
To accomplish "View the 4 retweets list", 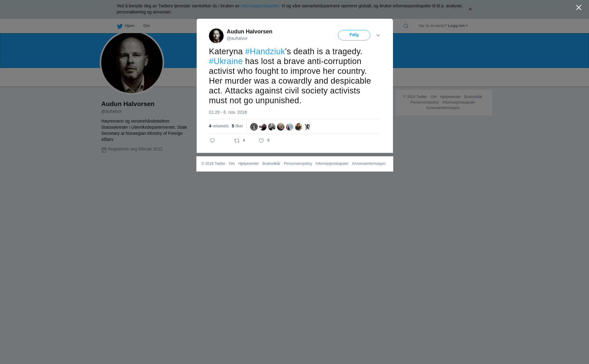I will point(219,126).
